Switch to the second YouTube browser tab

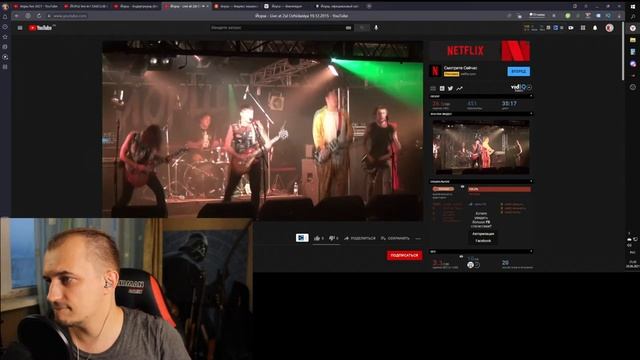coord(87,6)
